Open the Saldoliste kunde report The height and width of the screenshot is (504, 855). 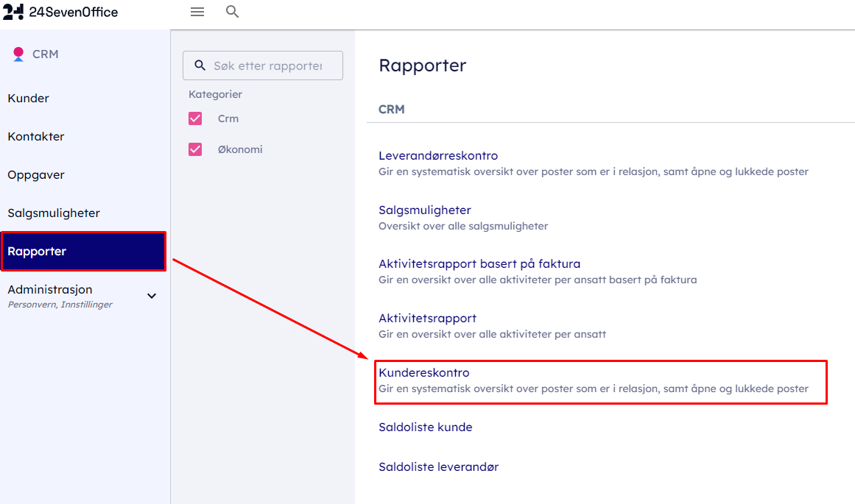pyautogui.click(x=426, y=427)
